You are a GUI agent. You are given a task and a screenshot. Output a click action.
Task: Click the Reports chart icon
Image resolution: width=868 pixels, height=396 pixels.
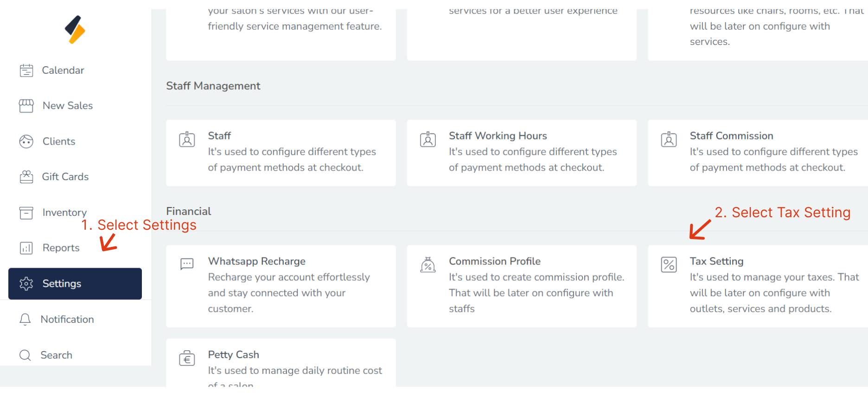pyautogui.click(x=26, y=248)
